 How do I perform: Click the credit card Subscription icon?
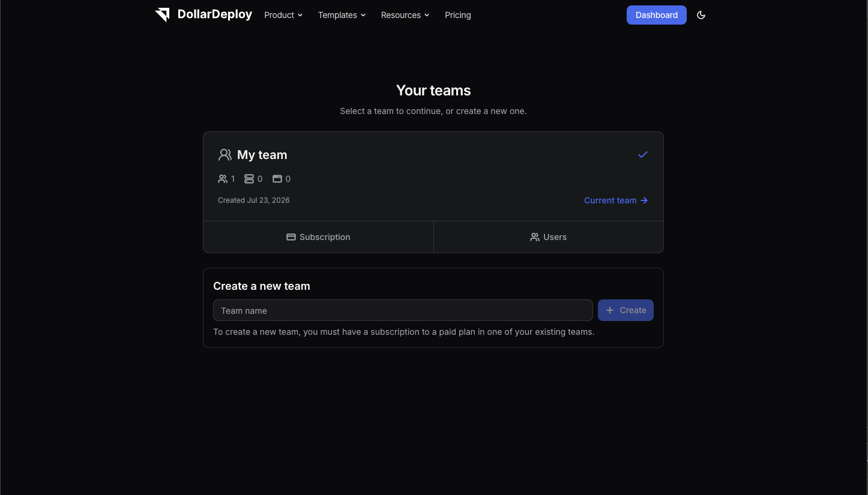tap(291, 237)
